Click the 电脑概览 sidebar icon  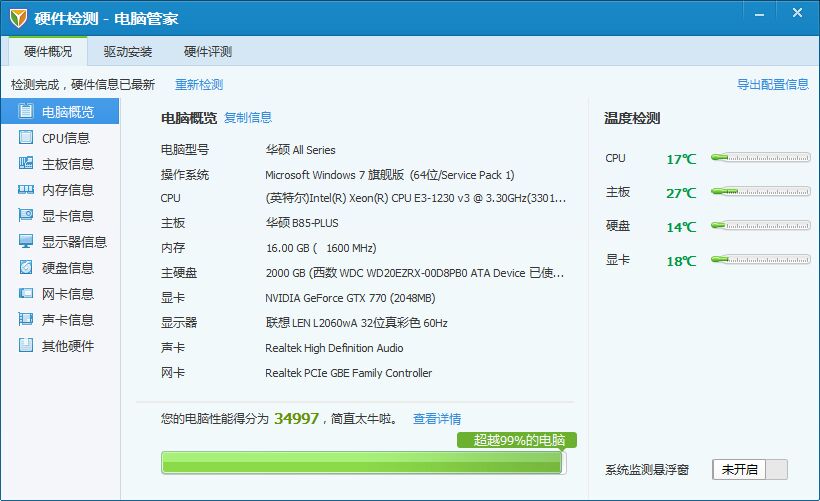[25, 111]
